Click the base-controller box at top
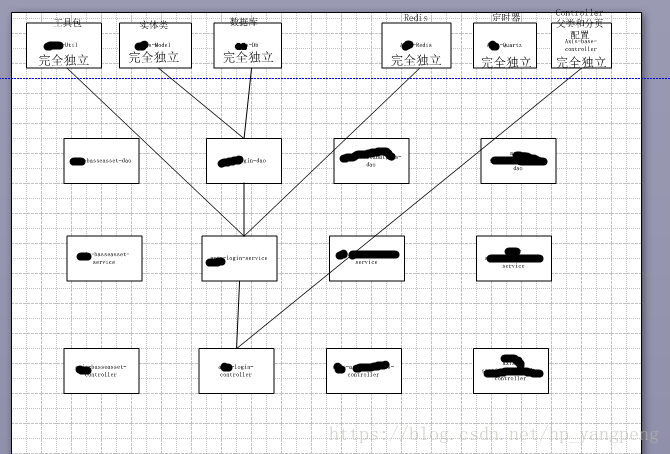Screen dimensions: 670x454 pos(581,48)
